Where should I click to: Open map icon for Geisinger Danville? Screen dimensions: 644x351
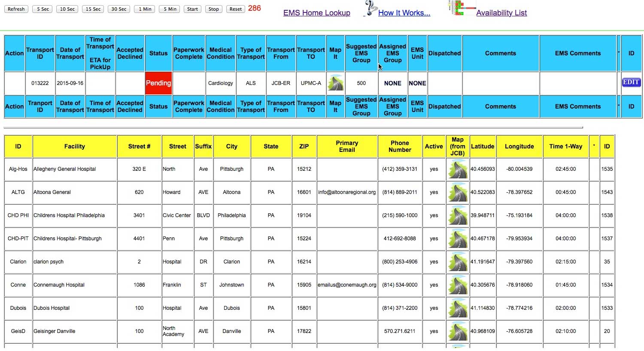pyautogui.click(x=458, y=331)
